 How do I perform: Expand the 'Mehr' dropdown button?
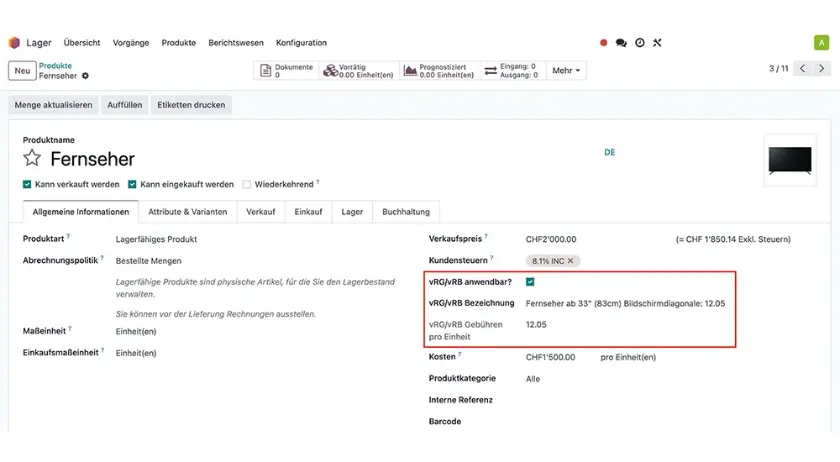coord(566,71)
